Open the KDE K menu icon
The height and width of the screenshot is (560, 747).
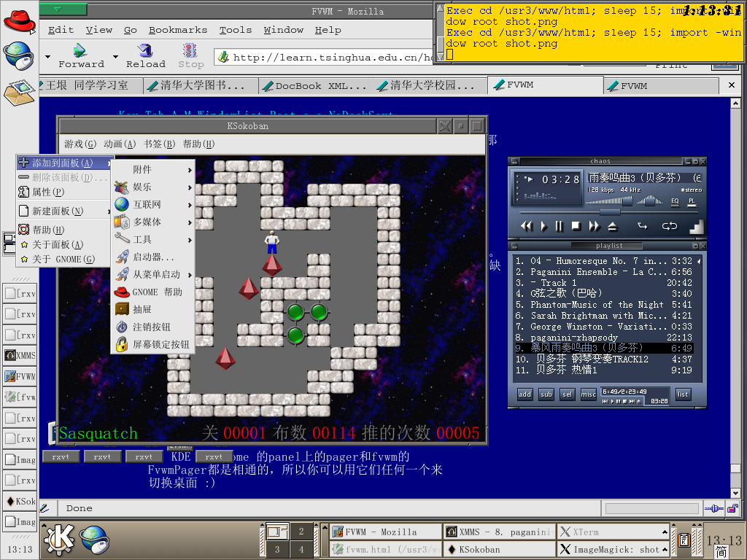tap(59, 540)
